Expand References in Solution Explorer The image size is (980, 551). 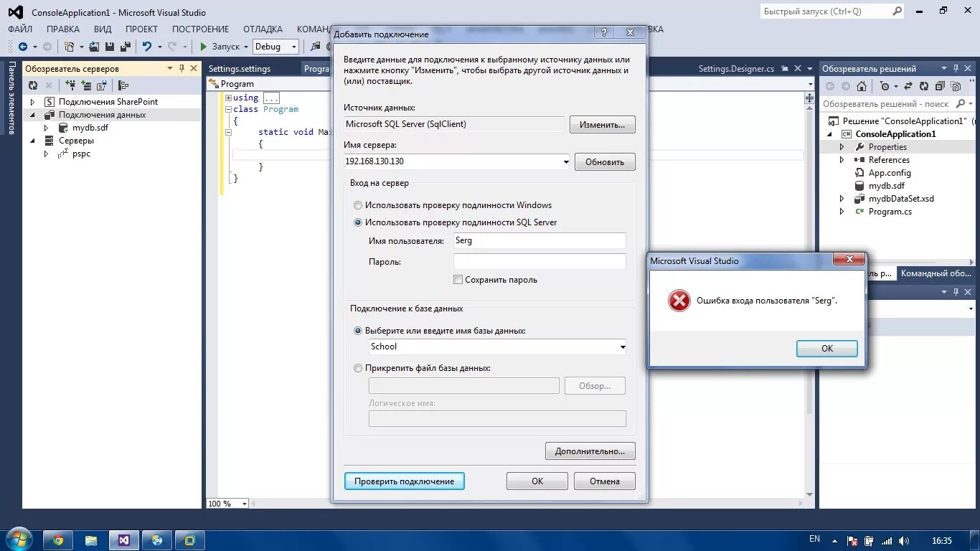point(842,160)
